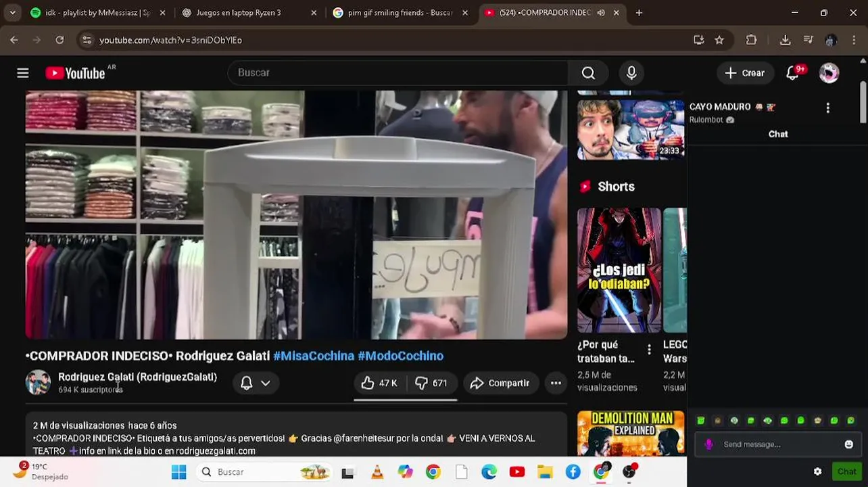868x487 pixels.
Task: Open the 23:33 recommended video thumbnail
Action: (631, 130)
